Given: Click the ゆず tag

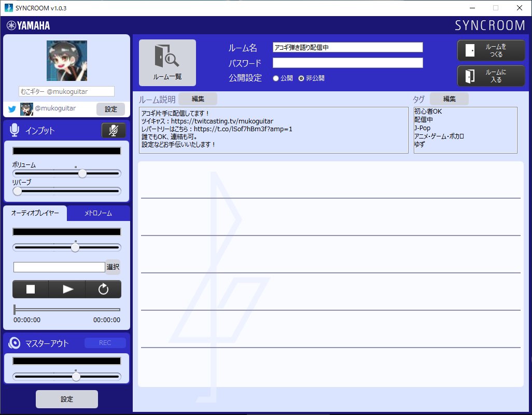Looking at the screenshot, I should [x=419, y=144].
